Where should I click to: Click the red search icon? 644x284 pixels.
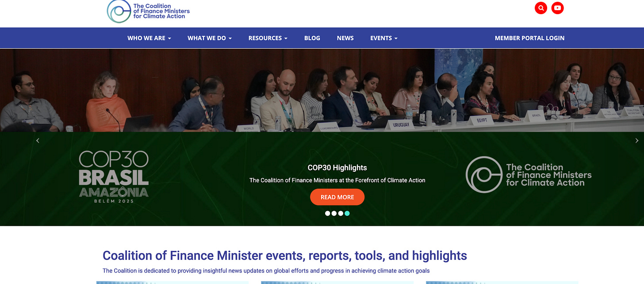[x=541, y=8]
